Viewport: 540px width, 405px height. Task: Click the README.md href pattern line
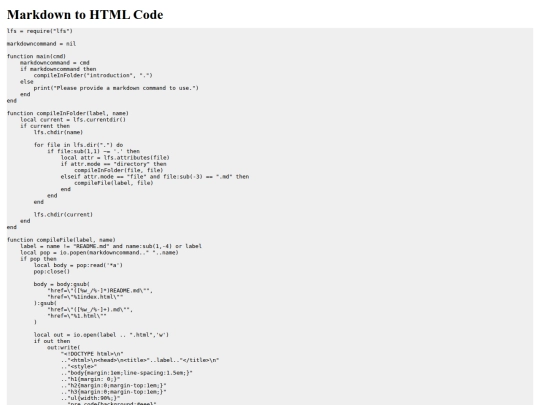pyautogui.click(x=100, y=291)
